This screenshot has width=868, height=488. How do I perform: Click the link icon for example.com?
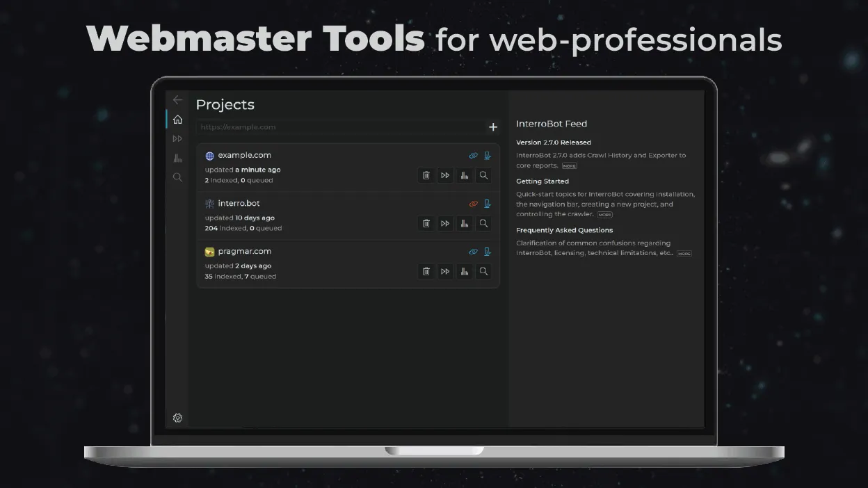click(x=474, y=156)
